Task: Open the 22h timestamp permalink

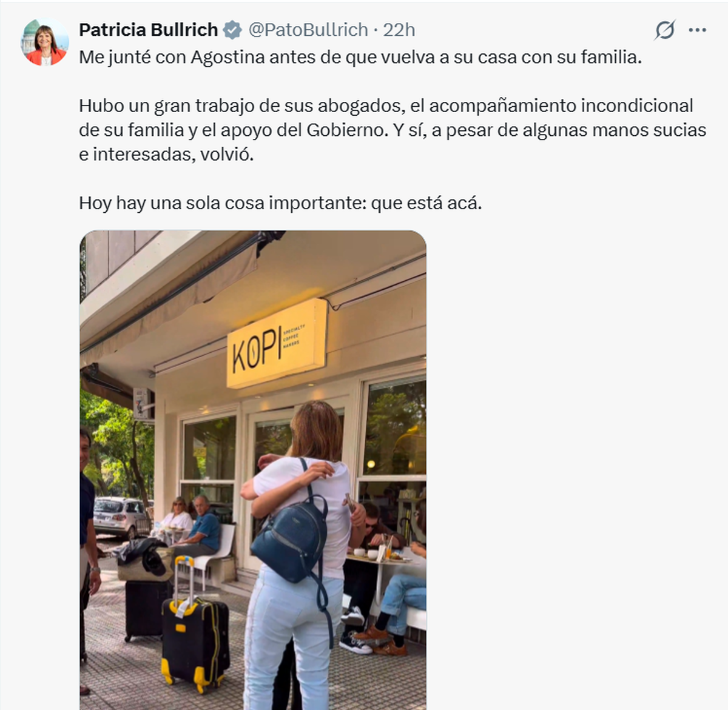Action: [399, 30]
